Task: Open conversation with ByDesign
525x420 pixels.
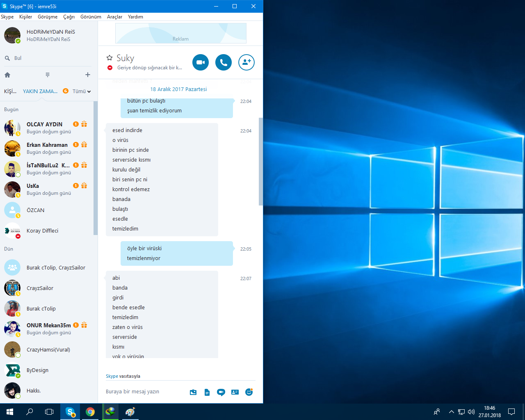Action: (x=47, y=370)
